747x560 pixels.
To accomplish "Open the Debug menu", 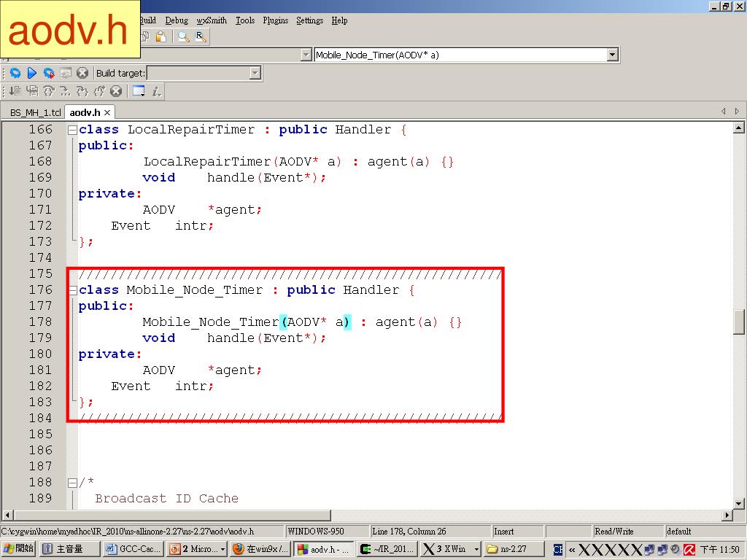I will pyautogui.click(x=177, y=20).
